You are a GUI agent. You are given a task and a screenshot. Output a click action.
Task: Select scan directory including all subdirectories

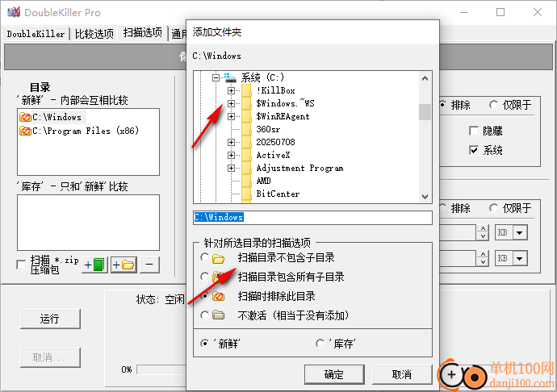point(204,276)
